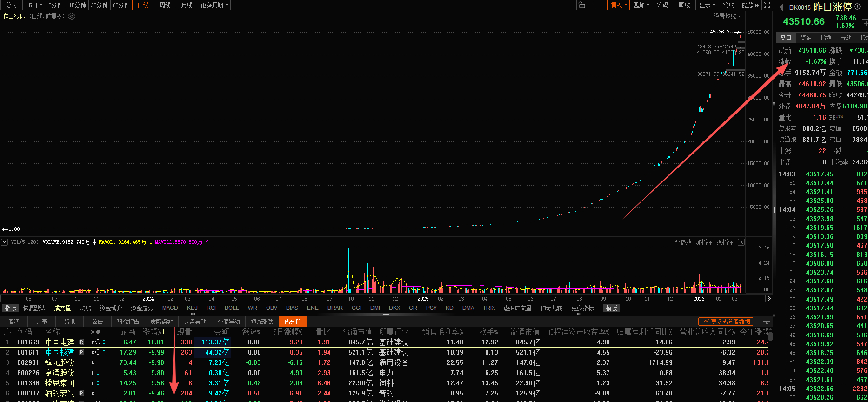Click 恢复默认 restore default button
Viewport: 868px width, 402px height.
click(34, 308)
